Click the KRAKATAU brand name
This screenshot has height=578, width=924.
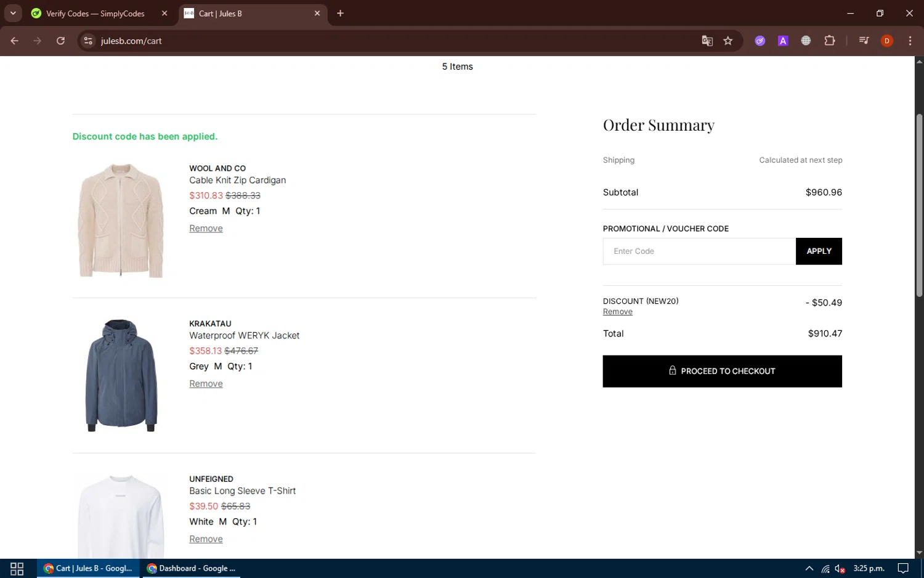pyautogui.click(x=210, y=324)
